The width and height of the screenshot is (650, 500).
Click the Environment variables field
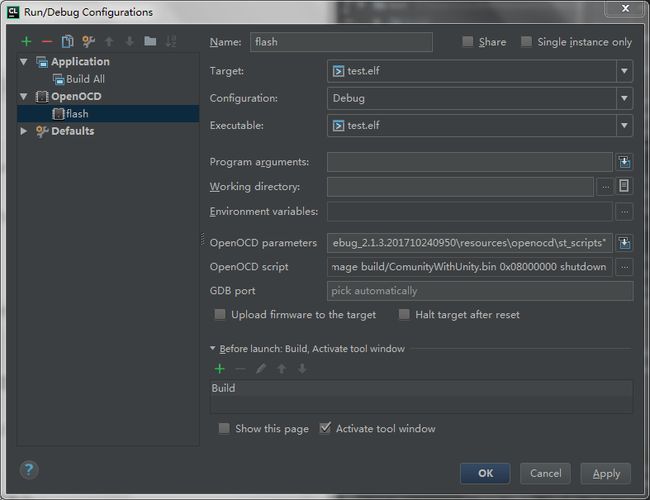(x=470, y=212)
